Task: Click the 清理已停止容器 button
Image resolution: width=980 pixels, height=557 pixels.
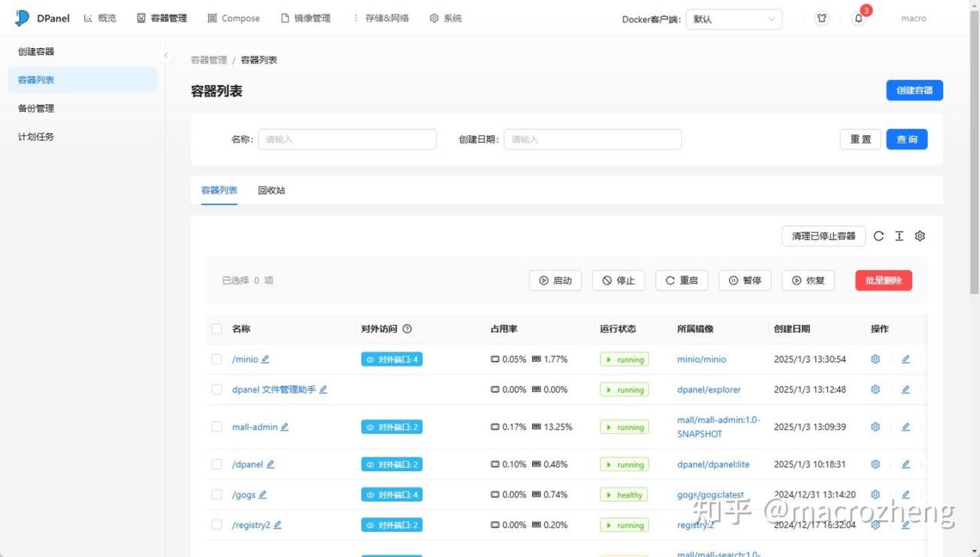Action: point(824,236)
